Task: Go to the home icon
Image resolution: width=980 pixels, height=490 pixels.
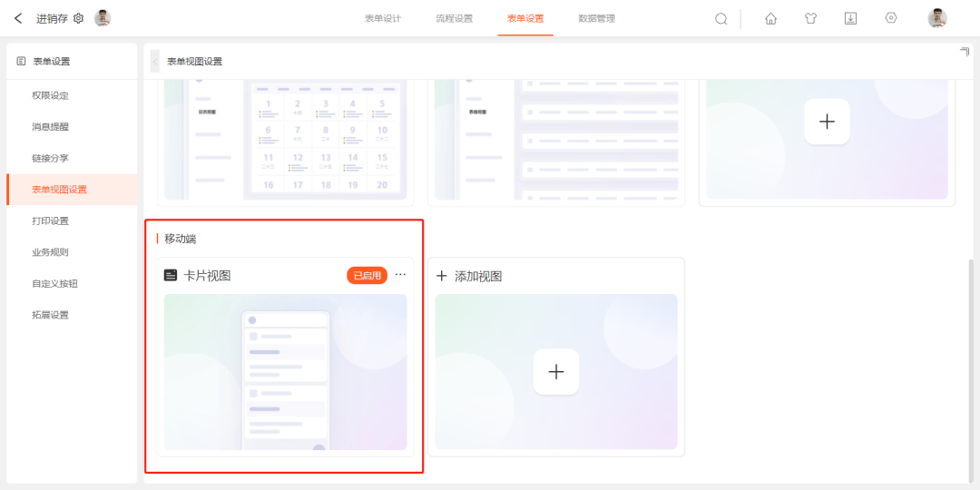Action: coord(770,19)
